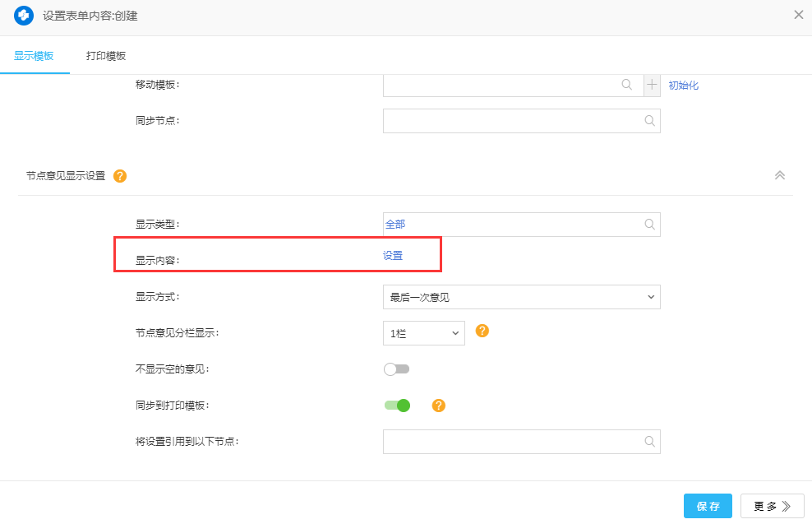Click the search icon in 显示类型 field
This screenshot has height=524, width=812.
(649, 224)
